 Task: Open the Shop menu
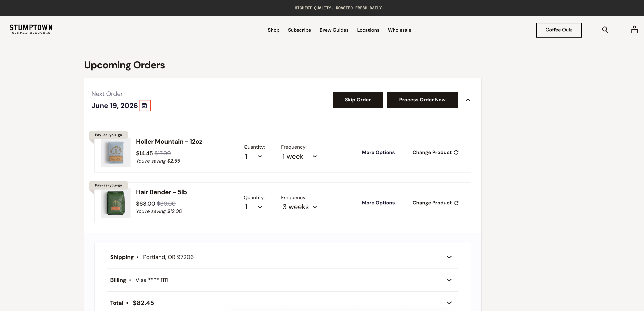(274, 30)
